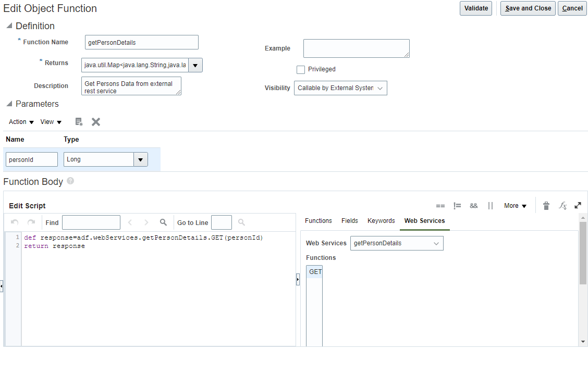Click the Returns value text field
Viewport: 588px width, 375px height.
(x=135, y=65)
